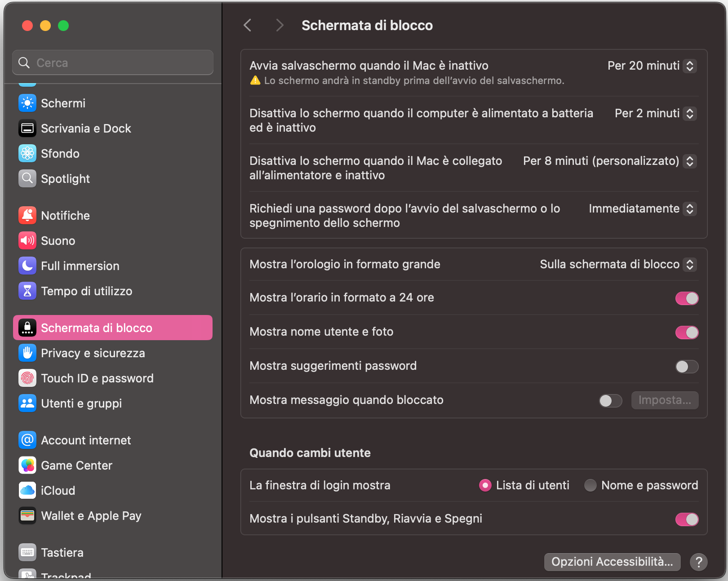728x581 pixels.
Task: Open the iCloud label
Action: [x=58, y=491]
